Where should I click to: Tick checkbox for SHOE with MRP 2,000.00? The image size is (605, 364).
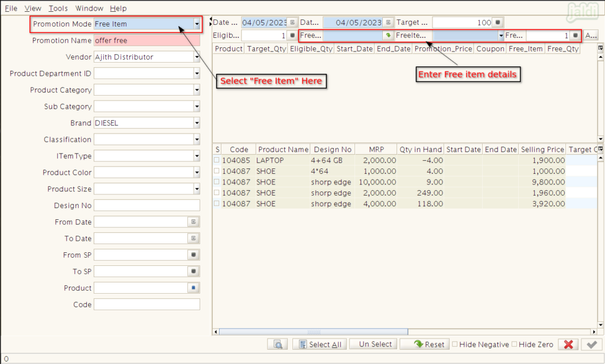click(216, 192)
